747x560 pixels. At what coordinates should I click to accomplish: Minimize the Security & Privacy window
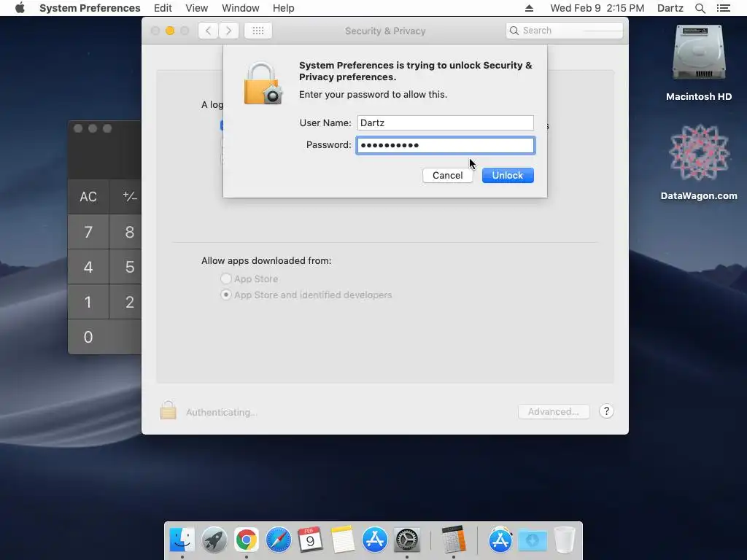(169, 31)
